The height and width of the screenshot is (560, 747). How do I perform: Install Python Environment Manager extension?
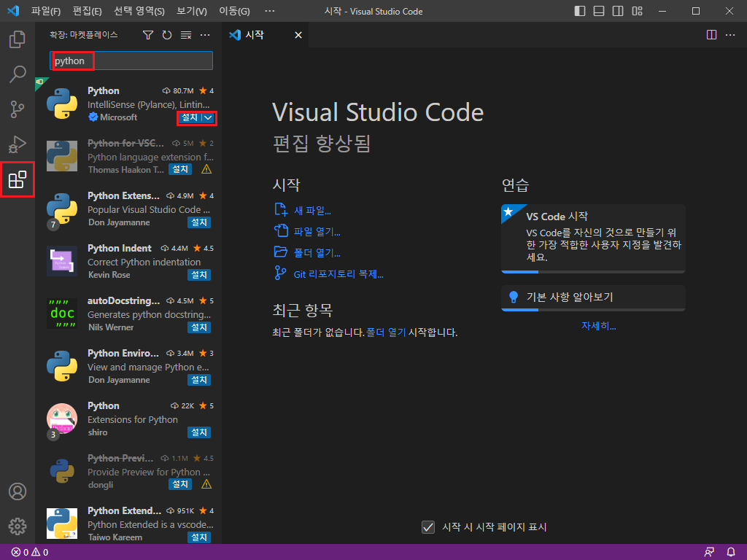[199, 379]
